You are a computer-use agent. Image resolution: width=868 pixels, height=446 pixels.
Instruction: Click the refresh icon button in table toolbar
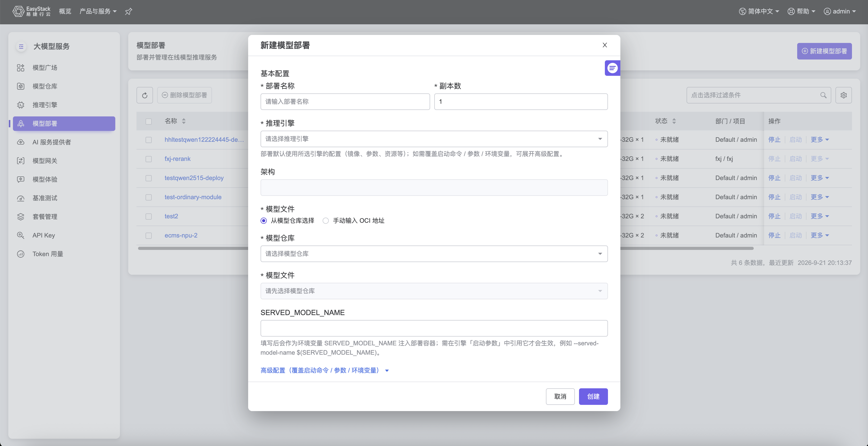tap(144, 95)
